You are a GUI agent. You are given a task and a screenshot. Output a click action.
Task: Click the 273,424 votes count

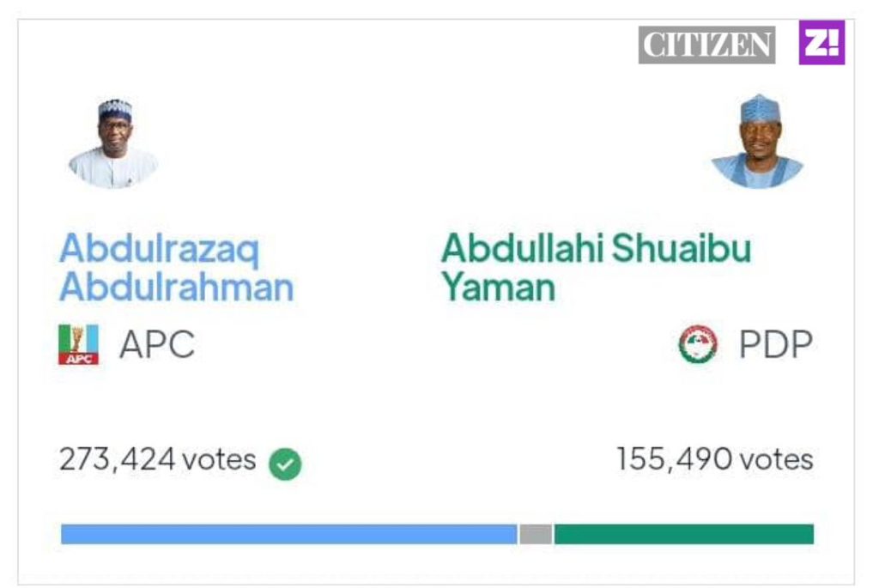[x=157, y=460]
